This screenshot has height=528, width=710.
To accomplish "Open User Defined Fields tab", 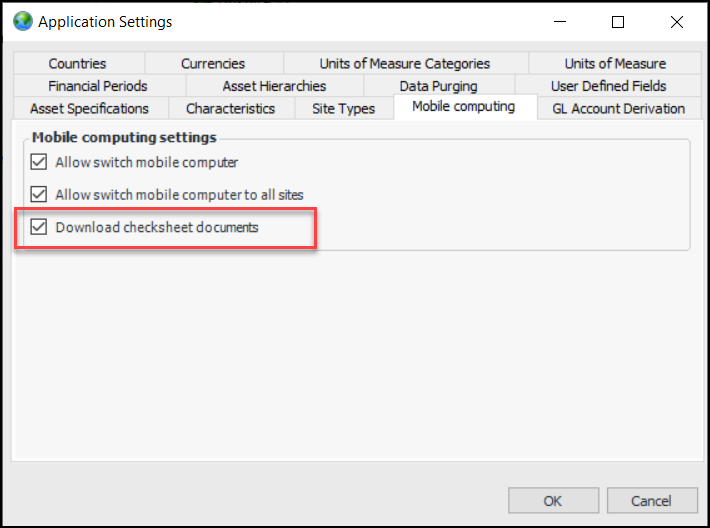I will point(608,86).
